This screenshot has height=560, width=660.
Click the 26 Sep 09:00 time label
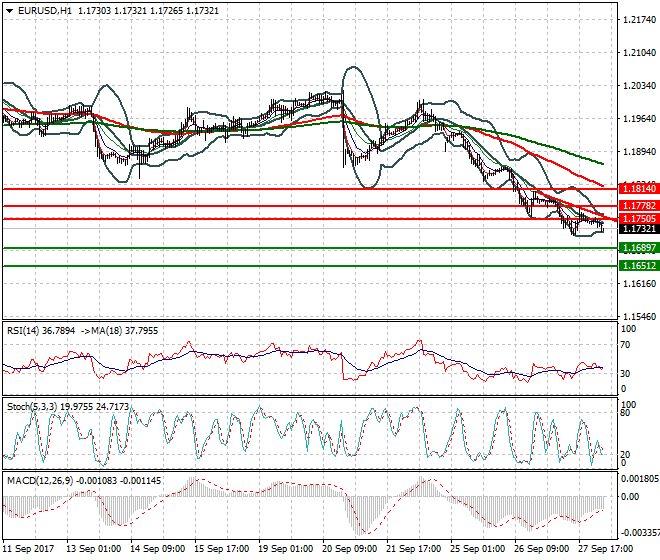(541, 549)
